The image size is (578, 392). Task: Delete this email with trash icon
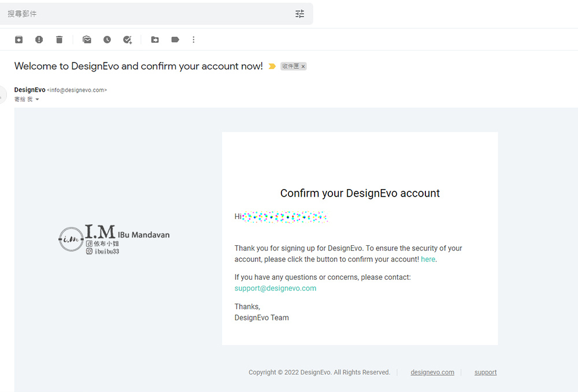(60, 39)
